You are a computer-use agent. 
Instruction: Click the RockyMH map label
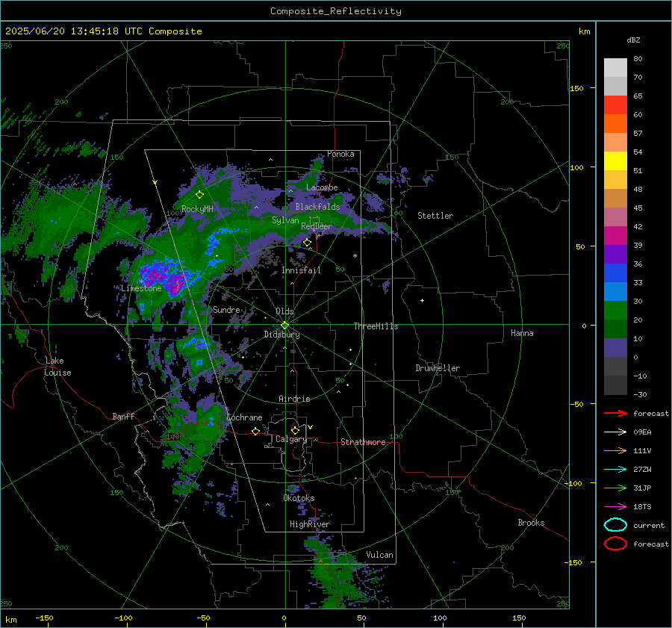(197, 209)
